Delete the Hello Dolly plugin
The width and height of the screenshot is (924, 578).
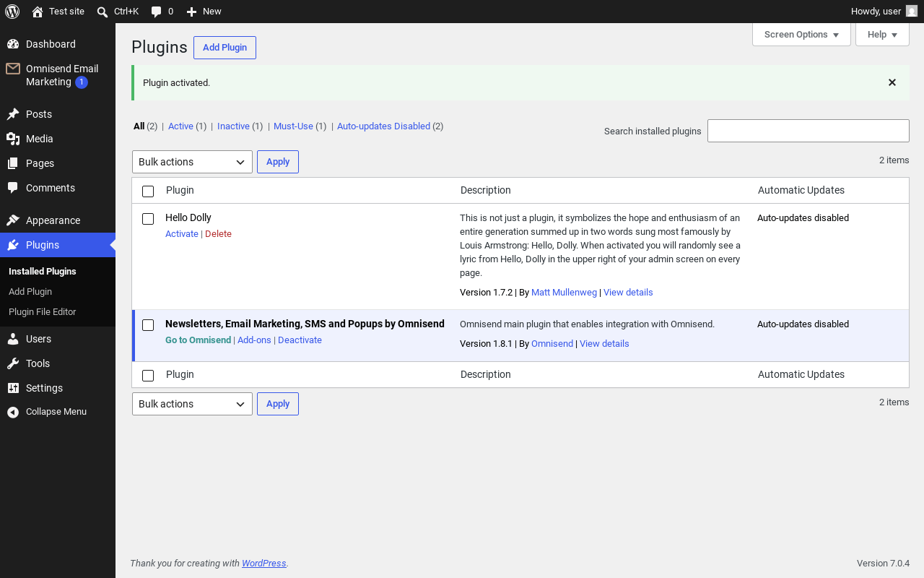click(218, 234)
